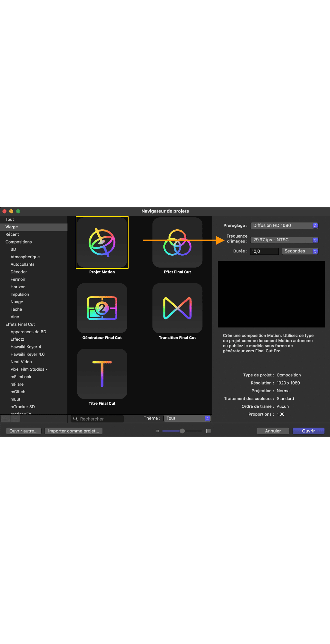Click the Type de projet value Composition
Screen dimensions: 330x644
(x=289, y=375)
